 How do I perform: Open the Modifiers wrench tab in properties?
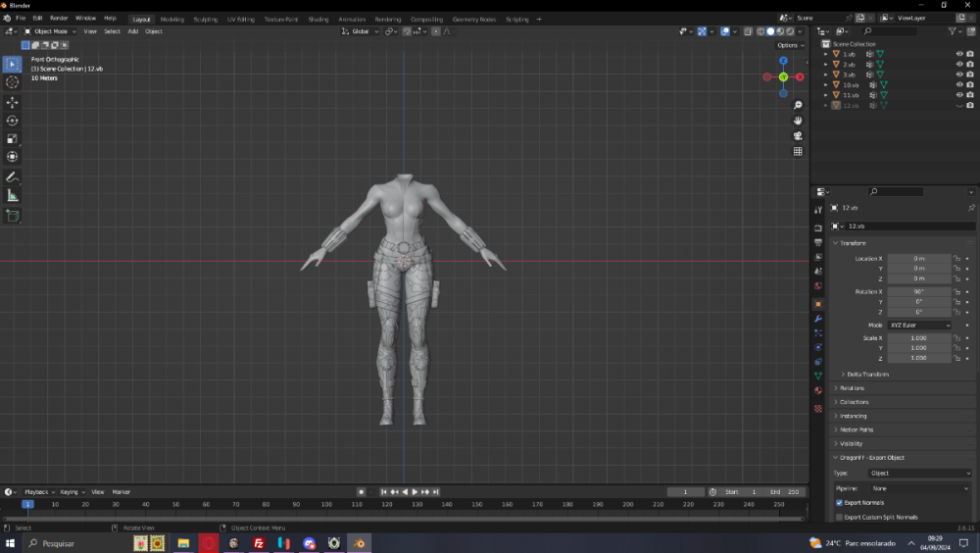(x=818, y=319)
